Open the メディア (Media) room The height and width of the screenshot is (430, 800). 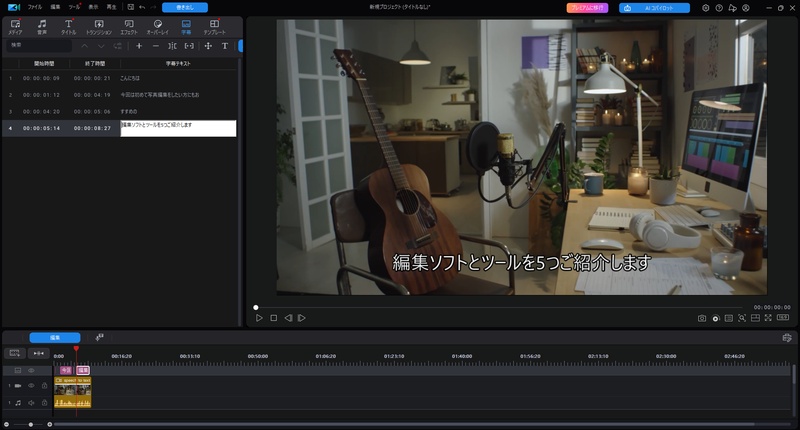coord(15,27)
